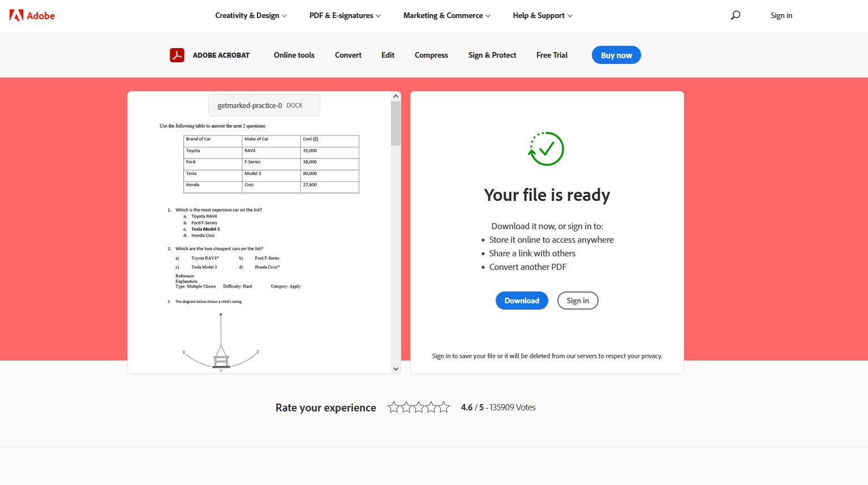
Task: Click 'Store it online to access anywhere'
Action: coord(552,239)
